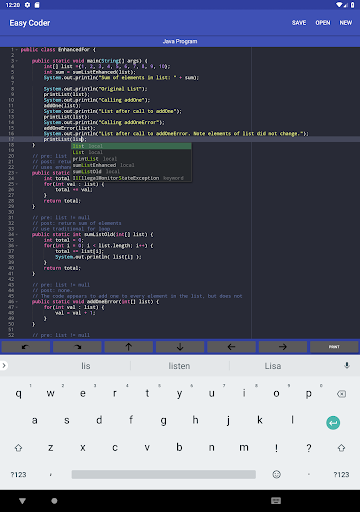This screenshot has width=360, height=512.
Task: Pick 'sumListOld' from the autocomplete popup
Action: (132, 171)
